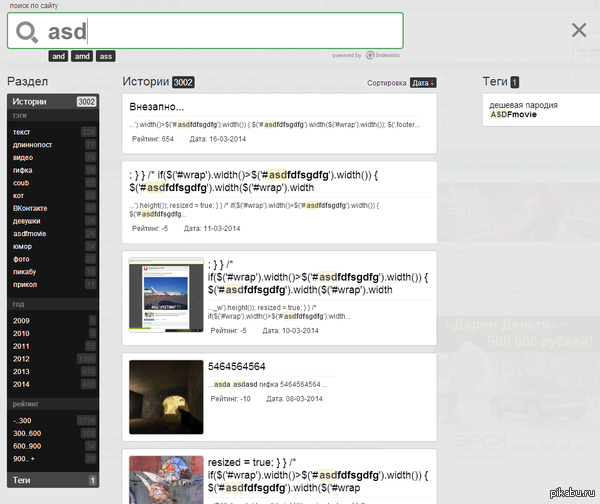Filter by the 'гифка' tag
Screen dimensions: 600x504
coord(23,169)
